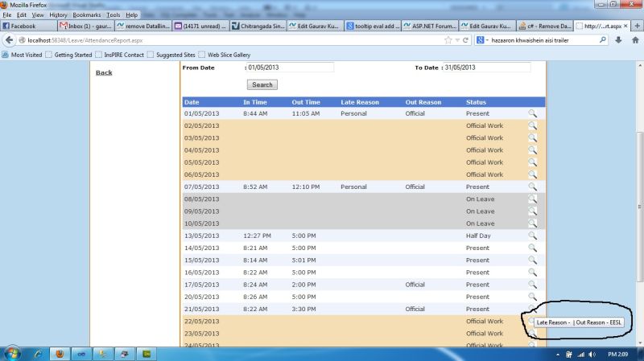
Task: Open Suggested Sites bookmark
Action: pos(171,55)
